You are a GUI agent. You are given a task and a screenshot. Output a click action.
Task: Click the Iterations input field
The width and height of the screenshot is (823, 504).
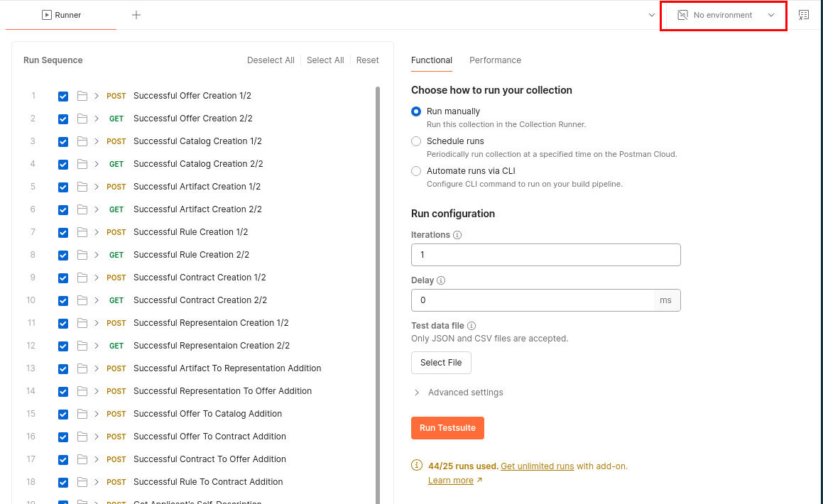pos(546,255)
